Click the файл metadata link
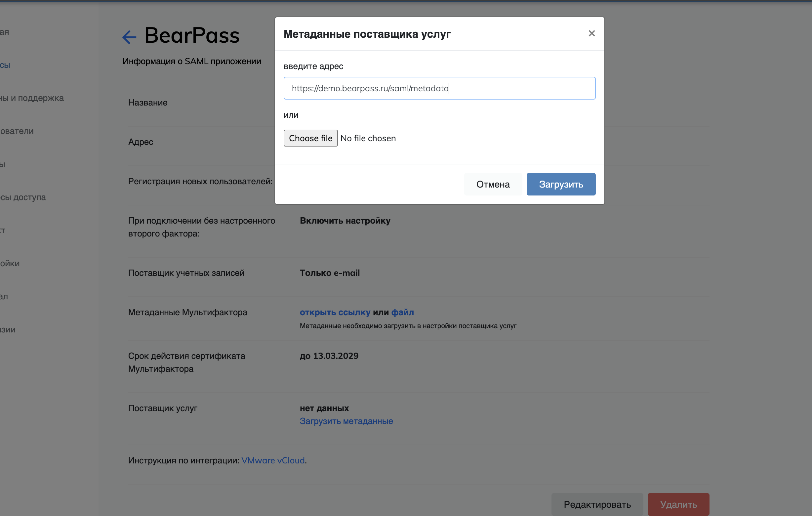Image resolution: width=812 pixels, height=516 pixels. [402, 312]
